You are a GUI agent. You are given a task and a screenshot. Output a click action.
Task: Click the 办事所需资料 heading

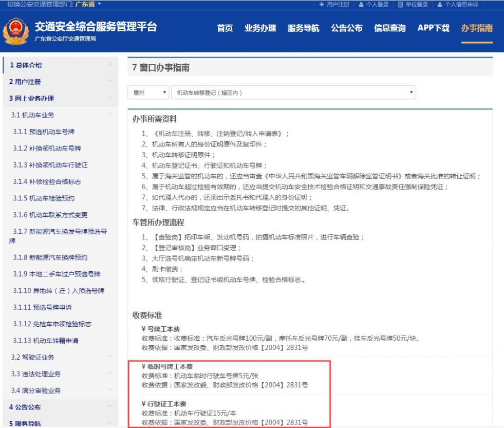155,119
